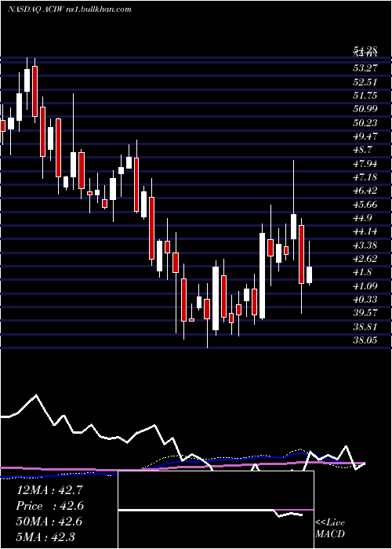
Task: Click the tallest red candlestick near the chart top
Action: pyautogui.click(x=34, y=91)
